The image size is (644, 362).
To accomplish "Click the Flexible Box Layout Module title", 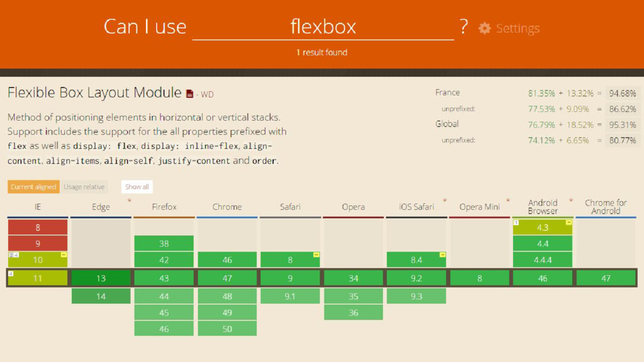I will [94, 93].
